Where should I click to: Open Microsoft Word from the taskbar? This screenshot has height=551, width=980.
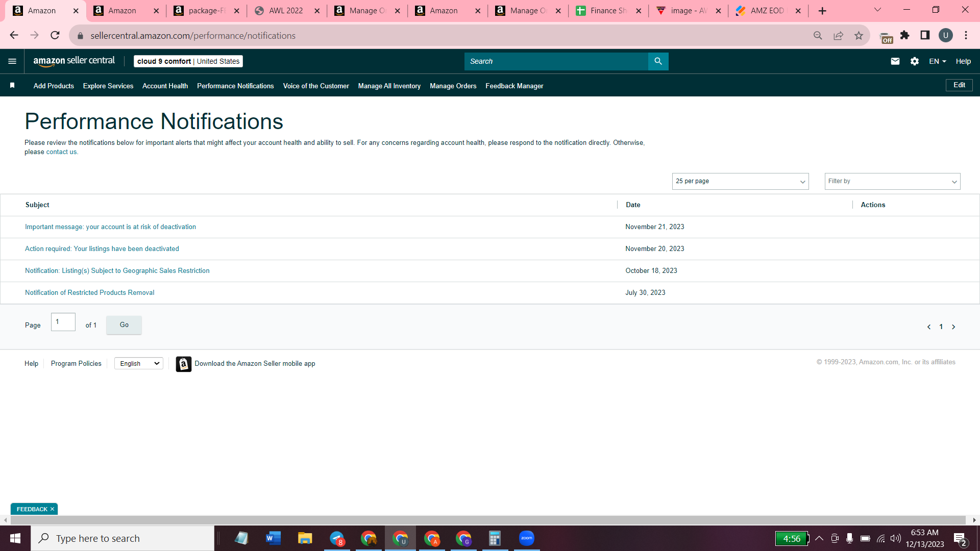point(273,538)
